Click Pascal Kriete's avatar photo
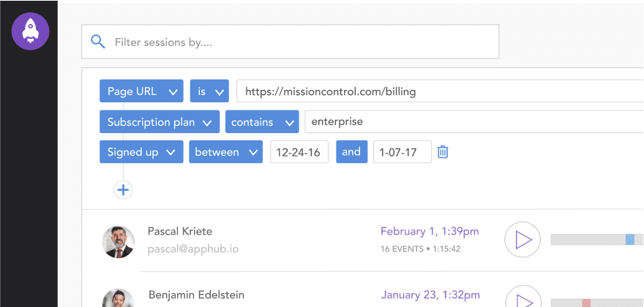The image size is (644, 307). 119,242
